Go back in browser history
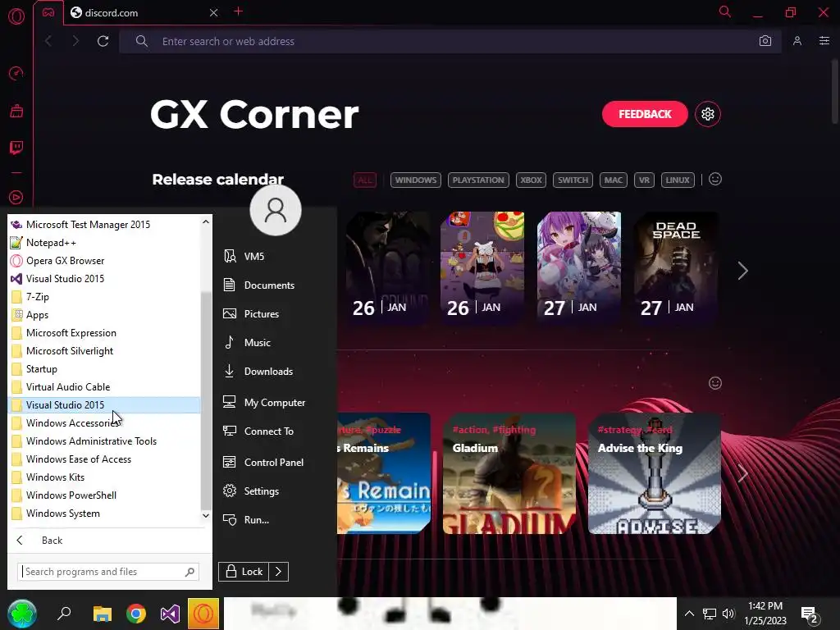 [x=48, y=41]
